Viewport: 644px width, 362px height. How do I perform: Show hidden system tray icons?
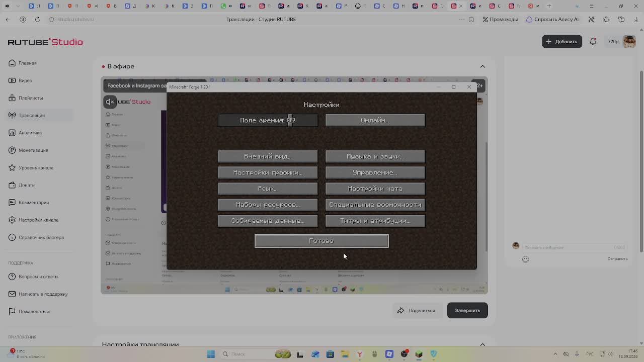coord(555,354)
